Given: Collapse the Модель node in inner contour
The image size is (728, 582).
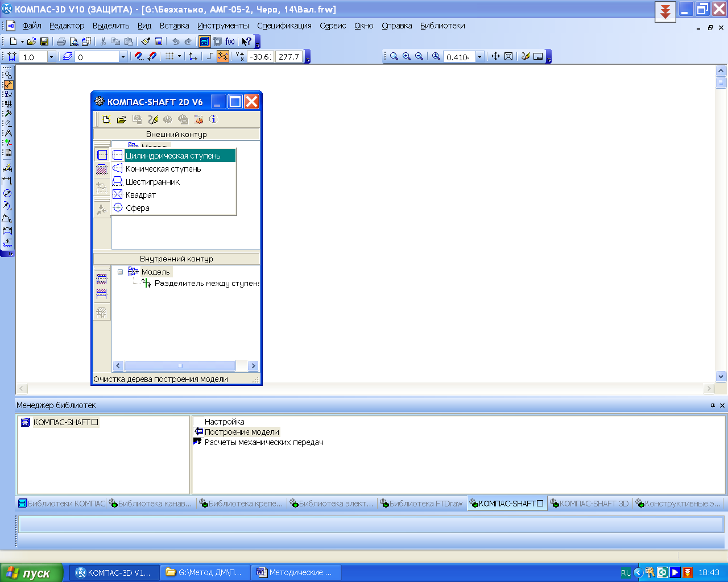Looking at the screenshot, I should coord(121,272).
